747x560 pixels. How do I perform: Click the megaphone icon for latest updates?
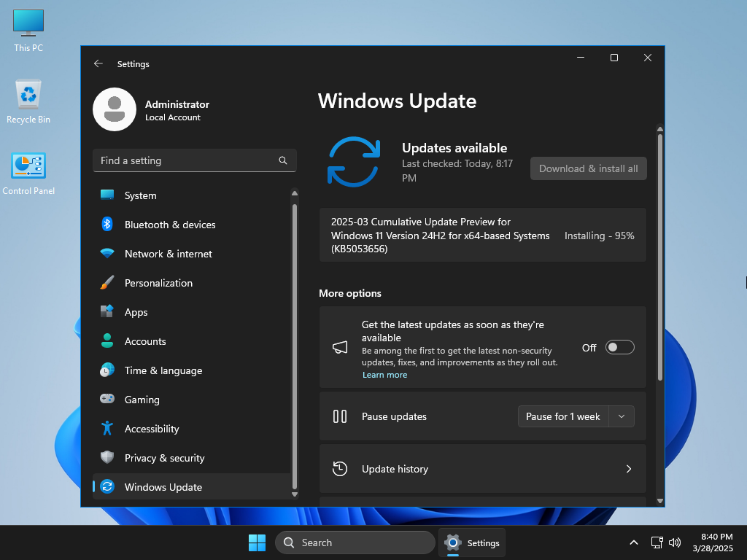[x=340, y=348]
